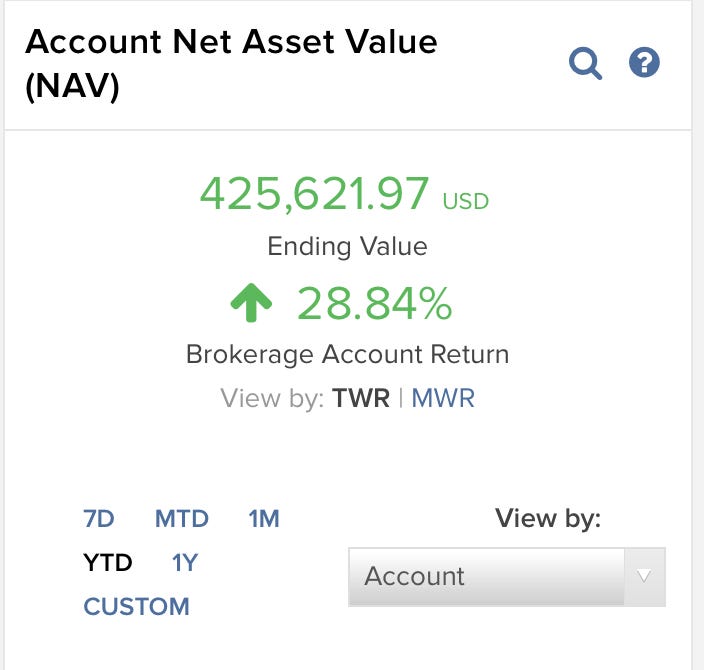Click the 425,621.97 ending value amount
This screenshot has height=670, width=704.
315,194
